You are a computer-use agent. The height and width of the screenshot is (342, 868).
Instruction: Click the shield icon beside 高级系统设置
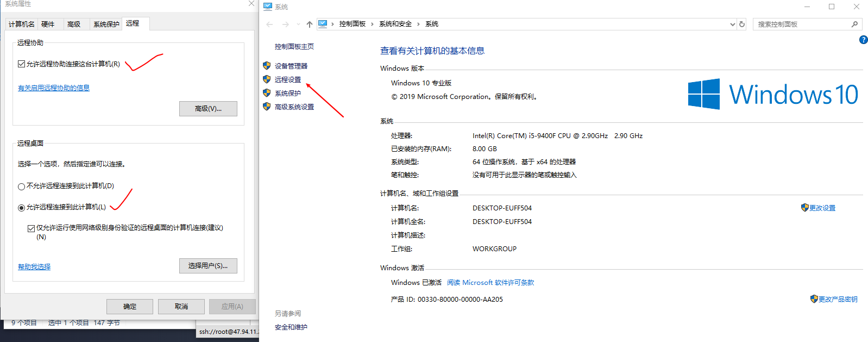click(267, 107)
